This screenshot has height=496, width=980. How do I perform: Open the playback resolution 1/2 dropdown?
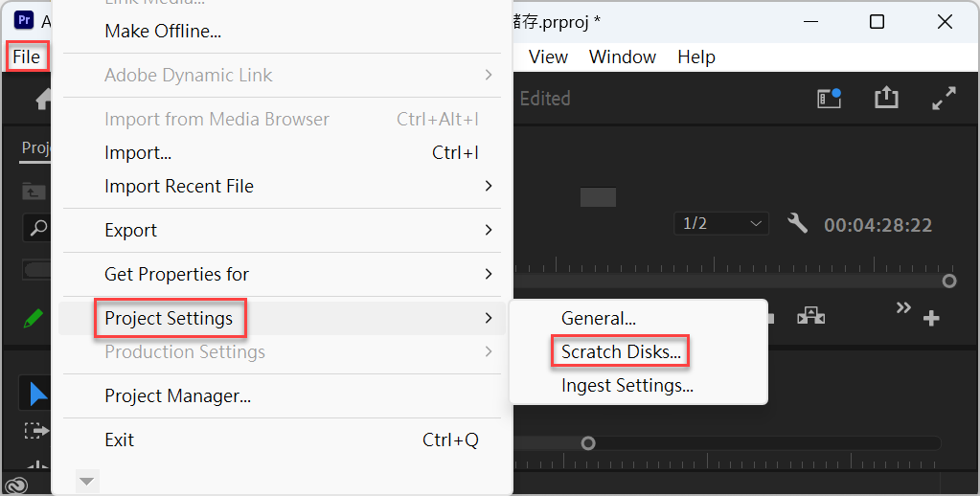click(x=721, y=224)
